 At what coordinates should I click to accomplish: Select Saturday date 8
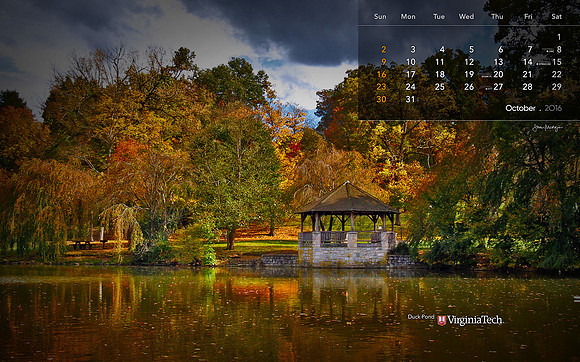click(x=559, y=49)
